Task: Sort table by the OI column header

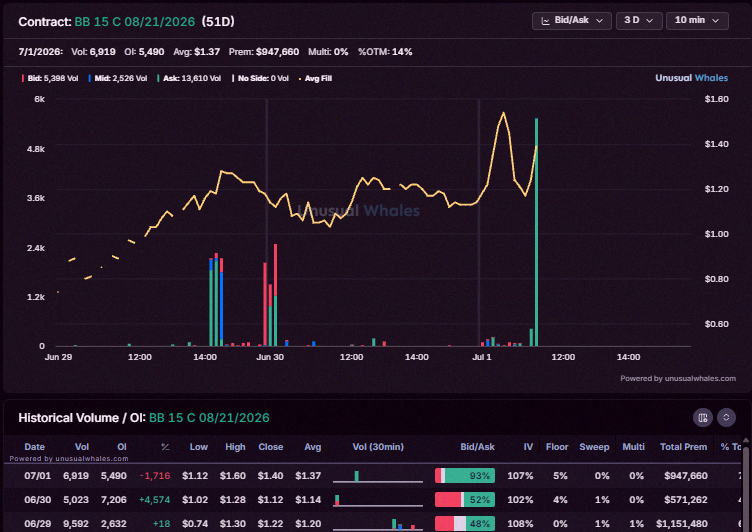Action: (122, 447)
